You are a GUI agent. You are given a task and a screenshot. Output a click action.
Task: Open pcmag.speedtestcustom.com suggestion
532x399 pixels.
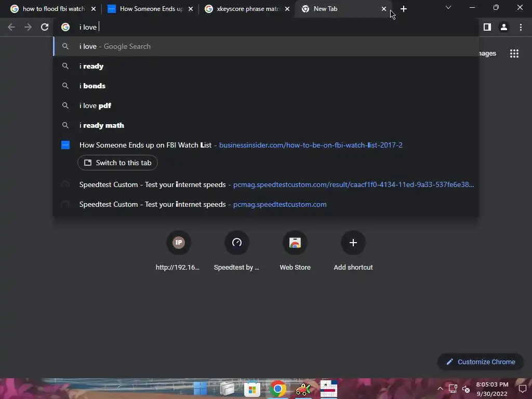pyautogui.click(x=266, y=204)
